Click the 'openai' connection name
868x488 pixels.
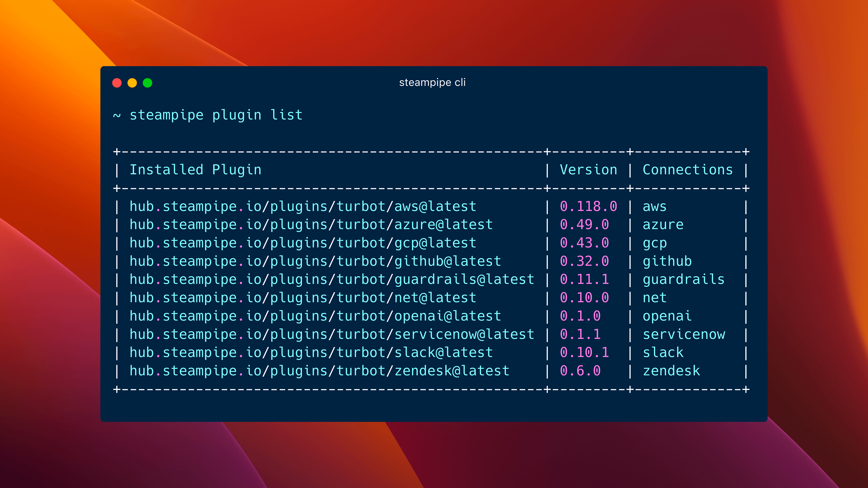point(667,316)
